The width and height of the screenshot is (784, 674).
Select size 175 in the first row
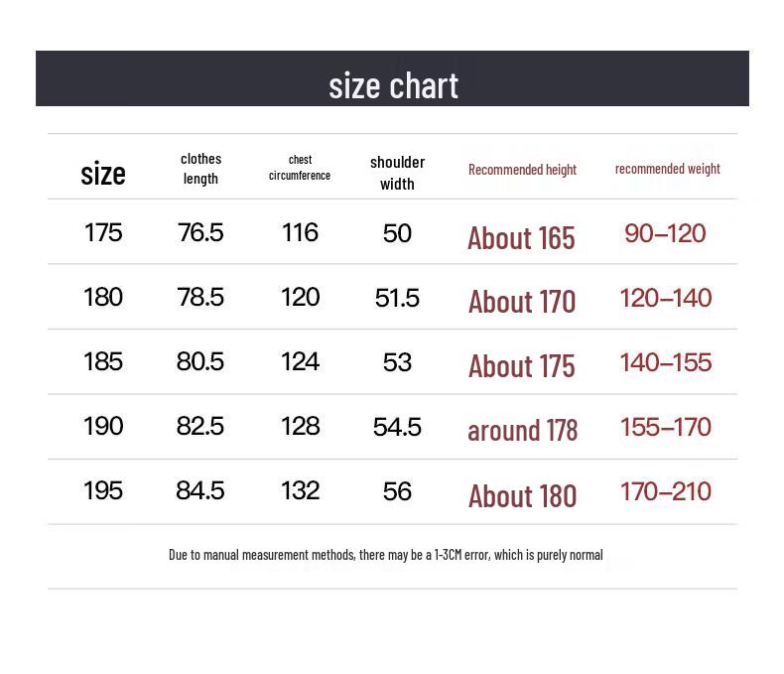(103, 232)
